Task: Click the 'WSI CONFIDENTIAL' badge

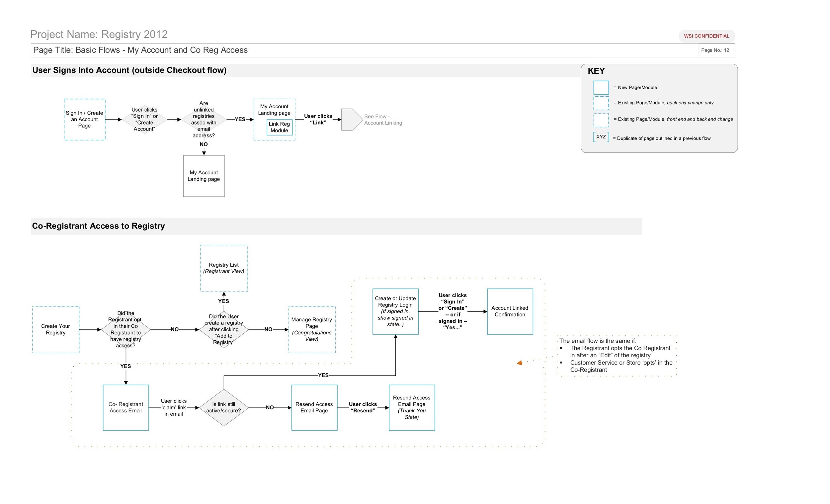Action: 706,36
